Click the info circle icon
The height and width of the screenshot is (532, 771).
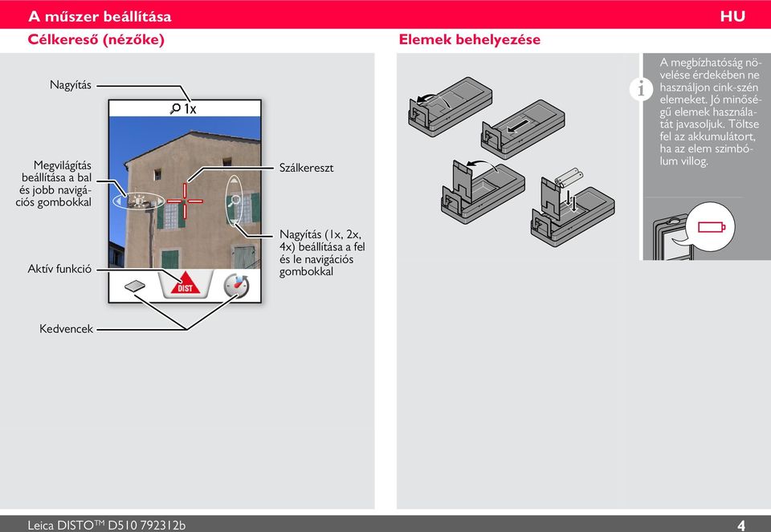[641, 89]
